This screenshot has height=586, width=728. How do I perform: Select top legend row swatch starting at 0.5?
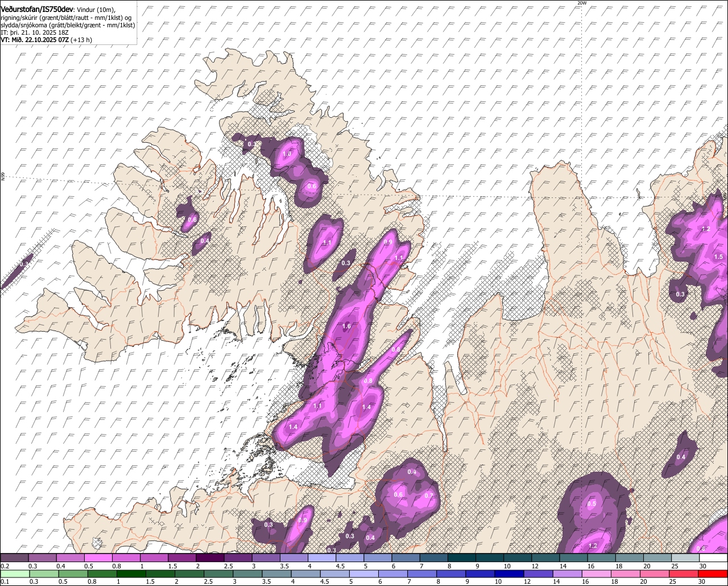98,558
